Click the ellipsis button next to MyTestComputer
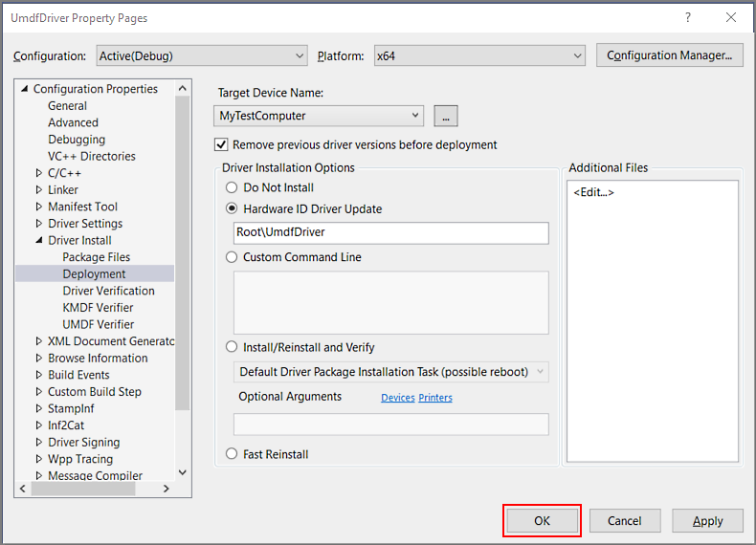Viewport: 756px width, 545px height. point(446,116)
